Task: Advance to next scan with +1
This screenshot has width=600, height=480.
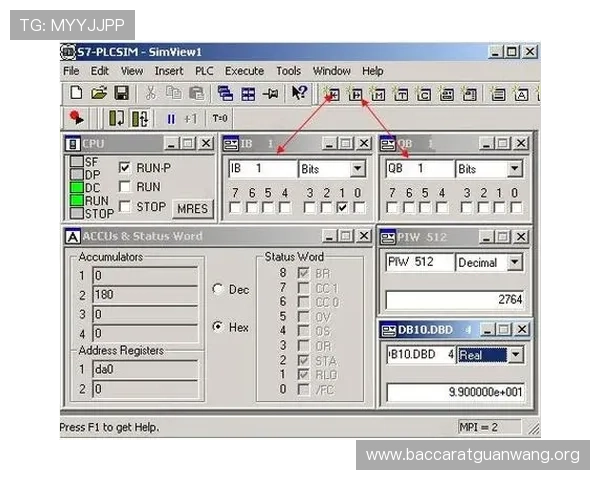Action: [x=191, y=119]
